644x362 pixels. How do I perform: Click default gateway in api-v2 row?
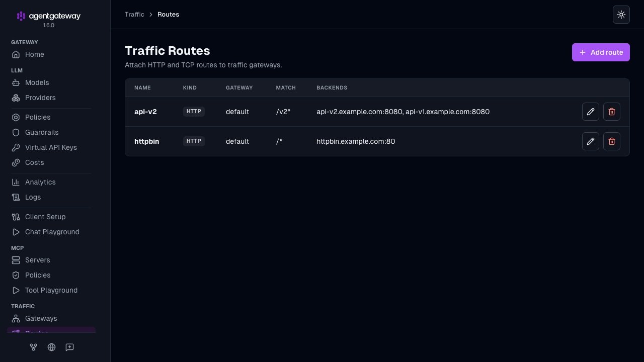coord(237,112)
